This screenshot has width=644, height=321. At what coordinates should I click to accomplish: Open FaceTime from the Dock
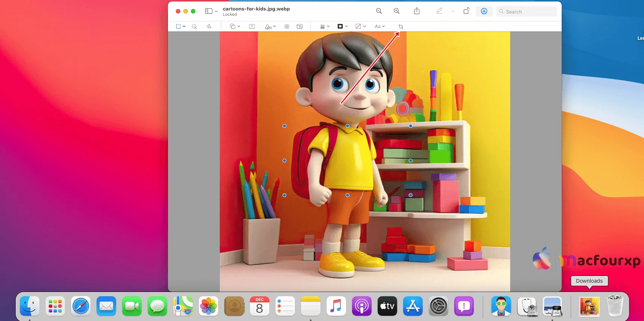132,306
